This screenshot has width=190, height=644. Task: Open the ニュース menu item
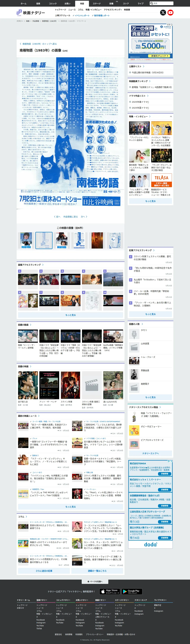[72, 9]
